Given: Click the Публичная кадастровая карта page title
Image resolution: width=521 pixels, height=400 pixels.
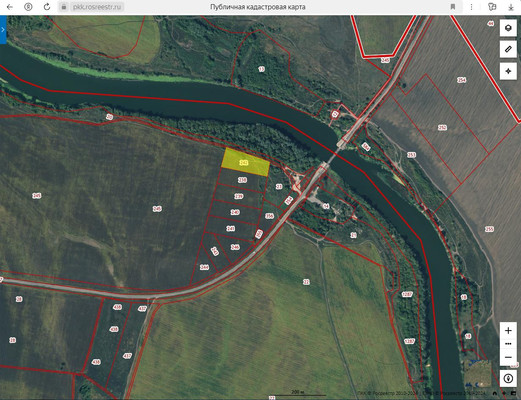Looking at the screenshot, I should (257, 7).
